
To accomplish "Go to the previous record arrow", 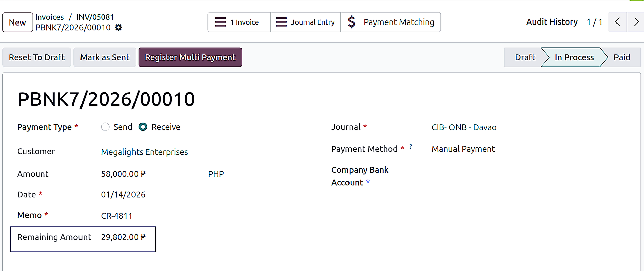I will (617, 22).
